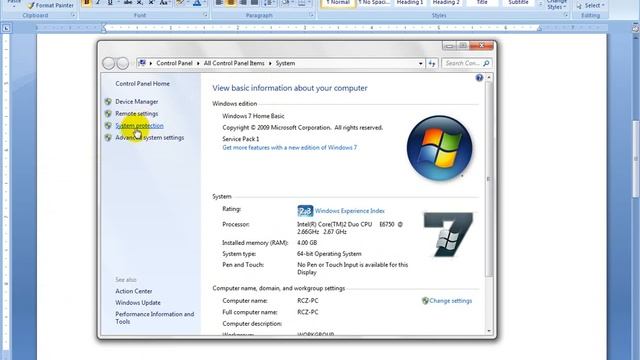Apply the Normal style
The image size is (640, 360).
338,3
